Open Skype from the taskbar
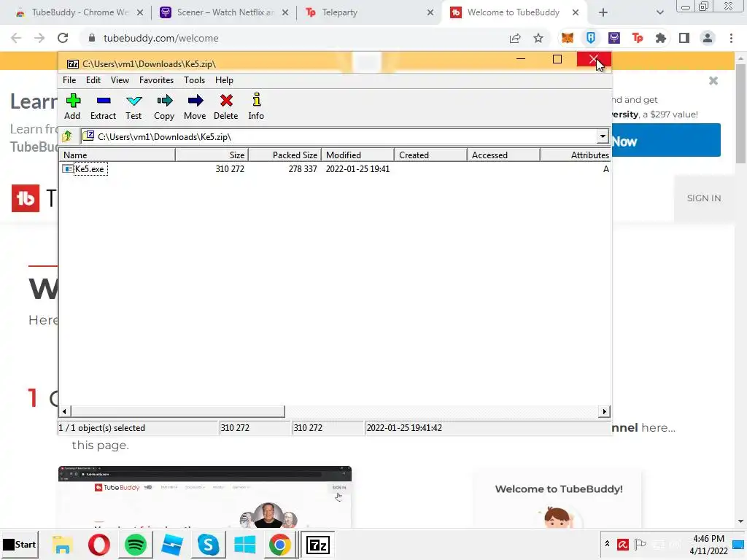This screenshot has width=747, height=560. (208, 545)
